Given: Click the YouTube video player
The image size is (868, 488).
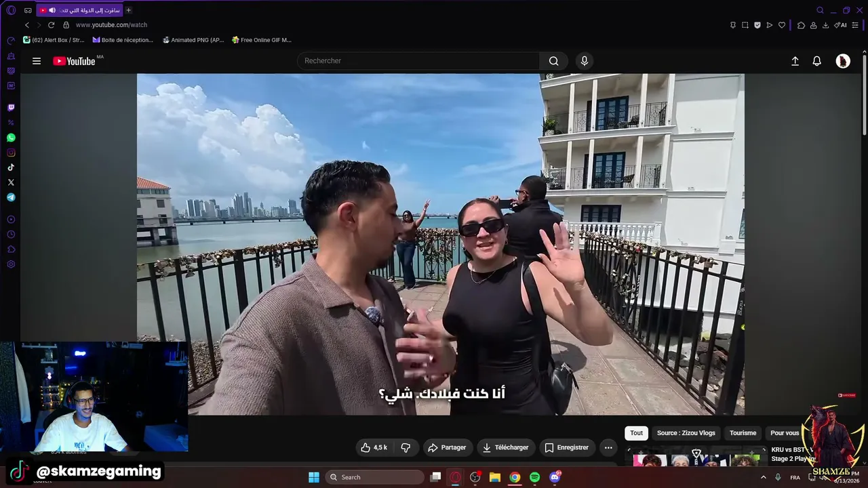Looking at the screenshot, I should pyautogui.click(x=441, y=244).
